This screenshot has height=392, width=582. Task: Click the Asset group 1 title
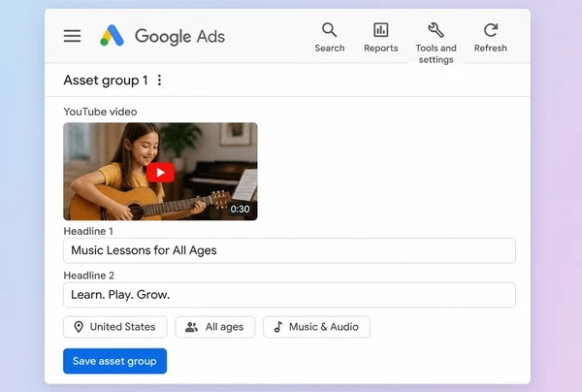tap(106, 81)
